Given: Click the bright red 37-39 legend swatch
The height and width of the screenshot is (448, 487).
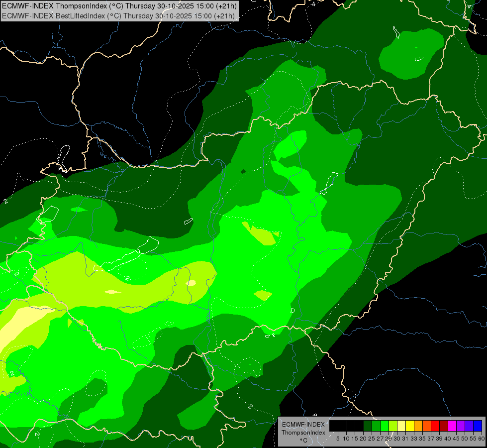Looking at the screenshot, I should coord(435,426).
